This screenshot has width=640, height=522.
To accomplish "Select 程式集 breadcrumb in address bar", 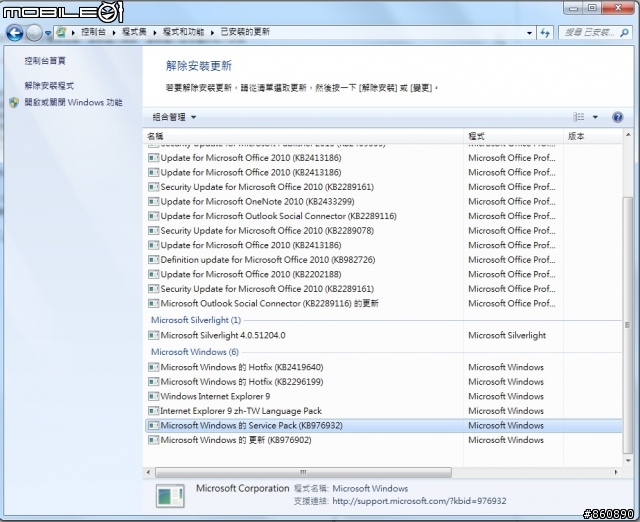I will (x=134, y=32).
